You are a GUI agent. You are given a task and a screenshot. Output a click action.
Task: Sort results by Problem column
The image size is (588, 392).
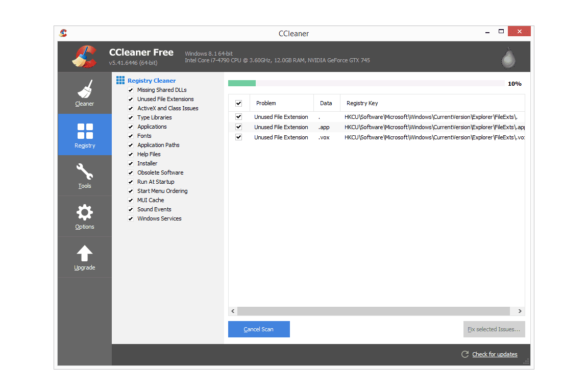pyautogui.click(x=282, y=103)
